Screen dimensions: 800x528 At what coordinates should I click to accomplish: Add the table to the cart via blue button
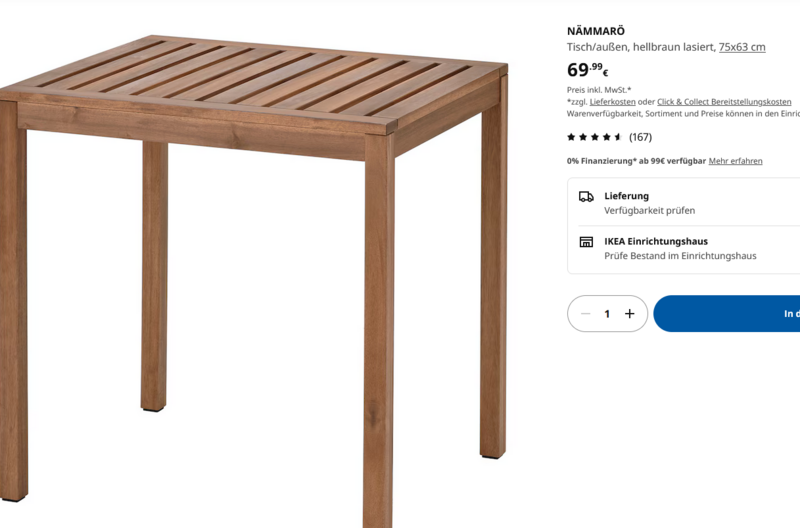[x=727, y=314]
